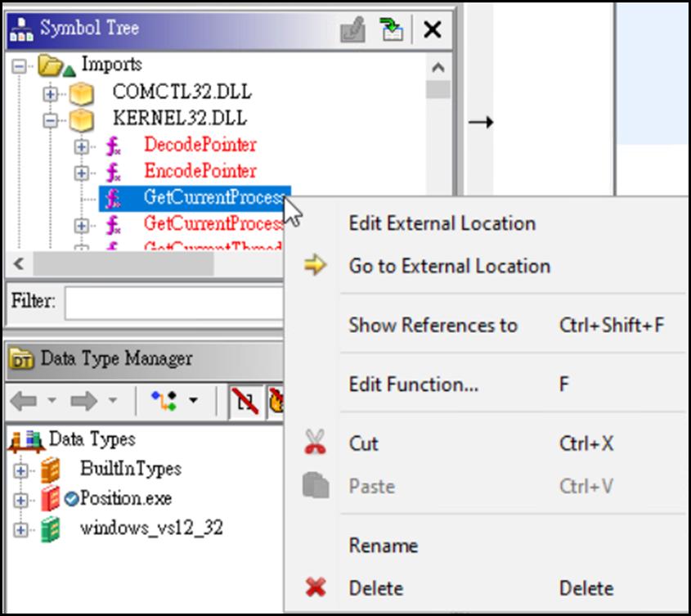
Task: Select the EncodePointer symbol
Action: pos(200,171)
